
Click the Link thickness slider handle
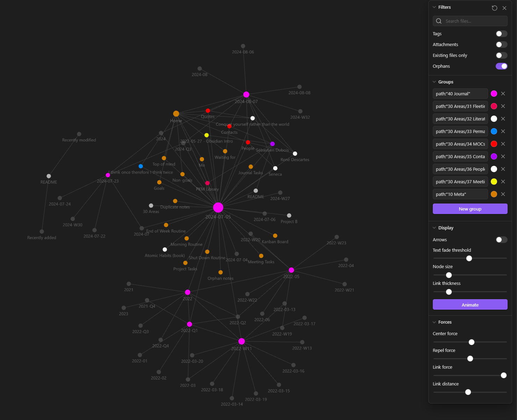tap(449, 292)
